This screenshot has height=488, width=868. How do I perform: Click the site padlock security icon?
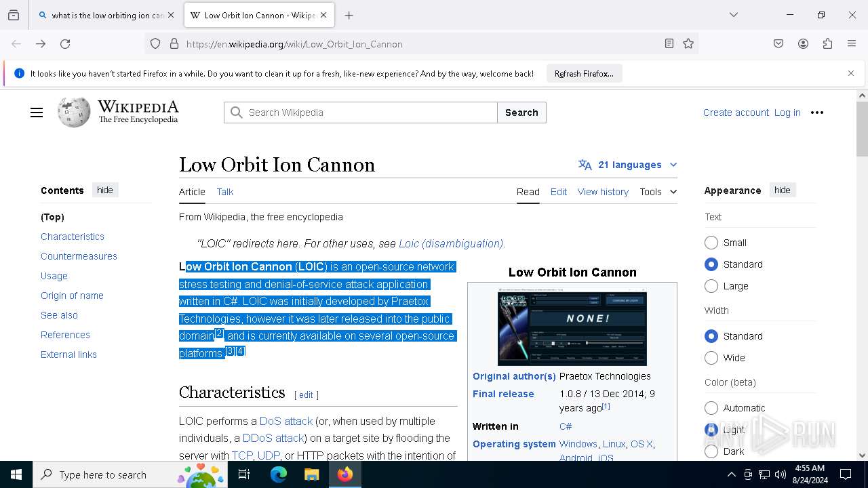coord(174,44)
